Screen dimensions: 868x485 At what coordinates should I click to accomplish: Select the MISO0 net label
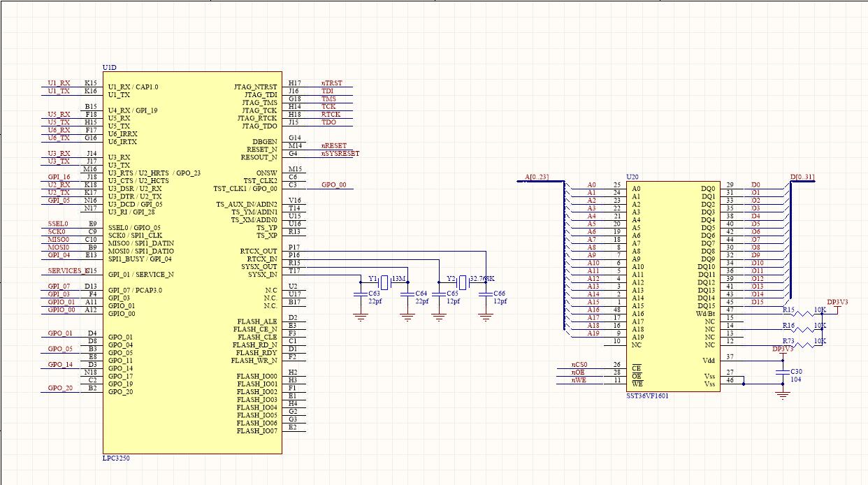58,239
